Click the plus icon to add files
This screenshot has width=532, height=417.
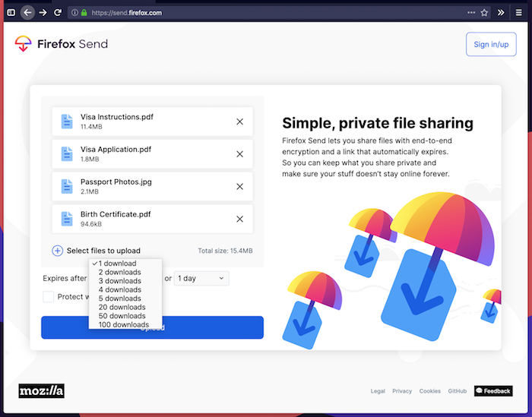[57, 251]
